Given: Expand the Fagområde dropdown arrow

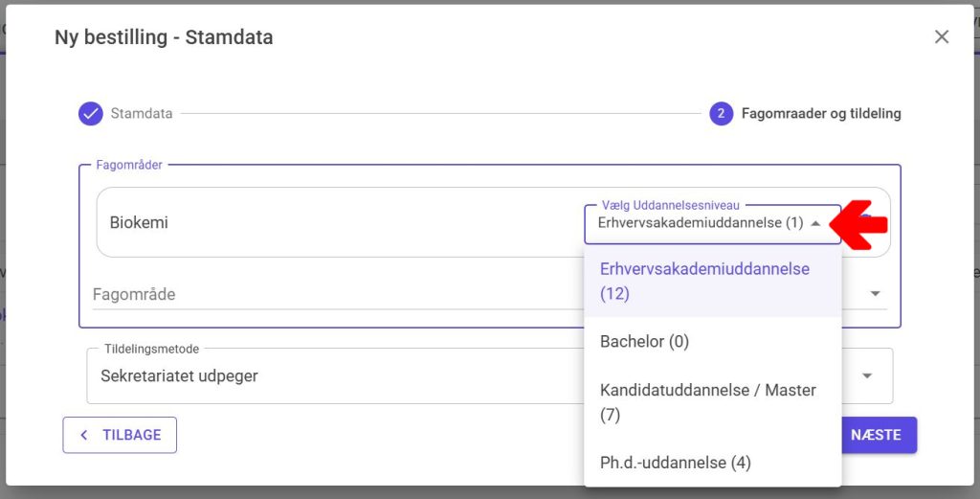Looking at the screenshot, I should pos(875,294).
